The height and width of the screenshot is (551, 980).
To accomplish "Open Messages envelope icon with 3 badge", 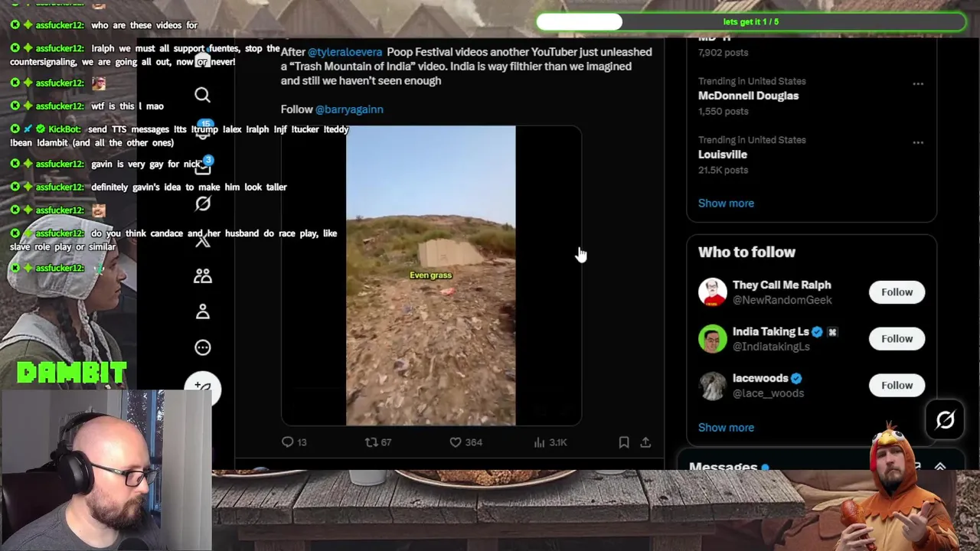I will tap(203, 167).
